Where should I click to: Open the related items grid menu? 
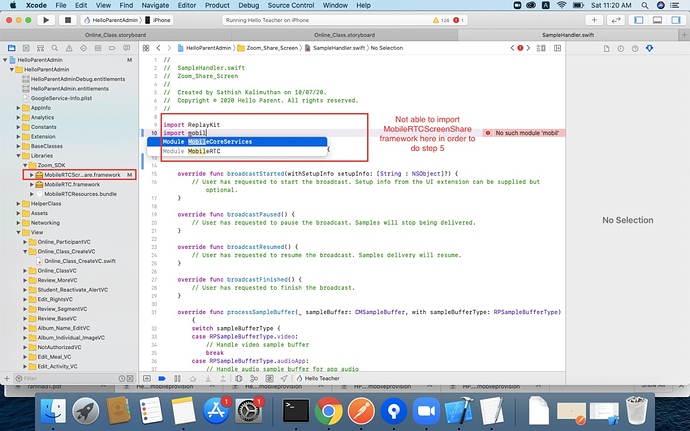tap(146, 48)
